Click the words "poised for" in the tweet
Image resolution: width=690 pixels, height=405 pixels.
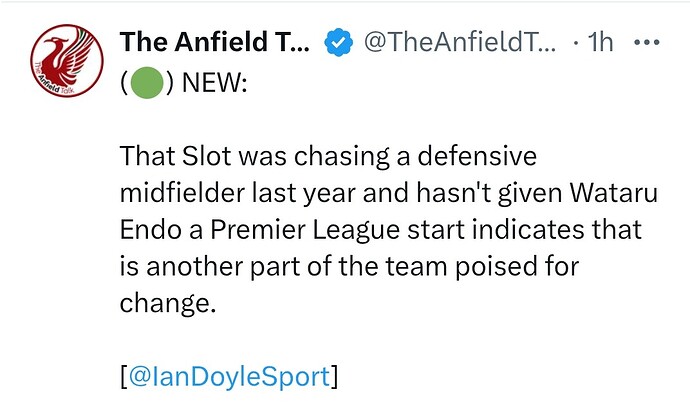[517, 267]
